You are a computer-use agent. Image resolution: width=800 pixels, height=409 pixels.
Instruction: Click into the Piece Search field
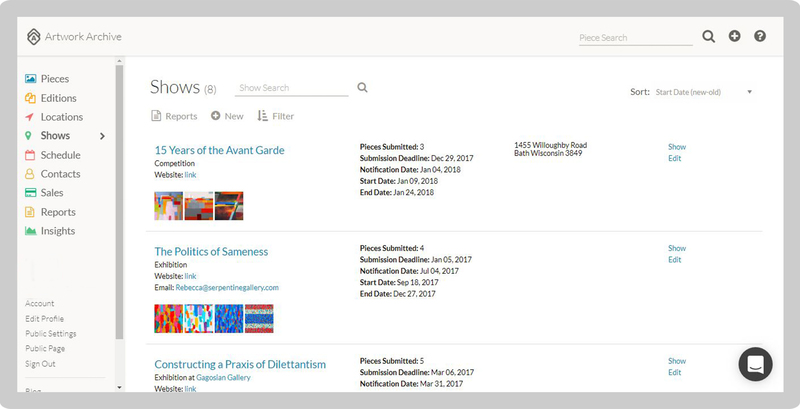[635, 38]
